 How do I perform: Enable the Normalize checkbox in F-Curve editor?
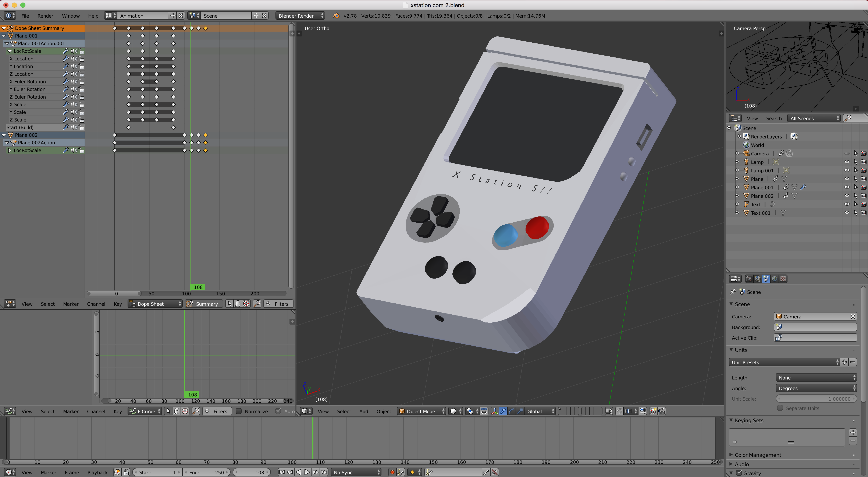pos(239,411)
